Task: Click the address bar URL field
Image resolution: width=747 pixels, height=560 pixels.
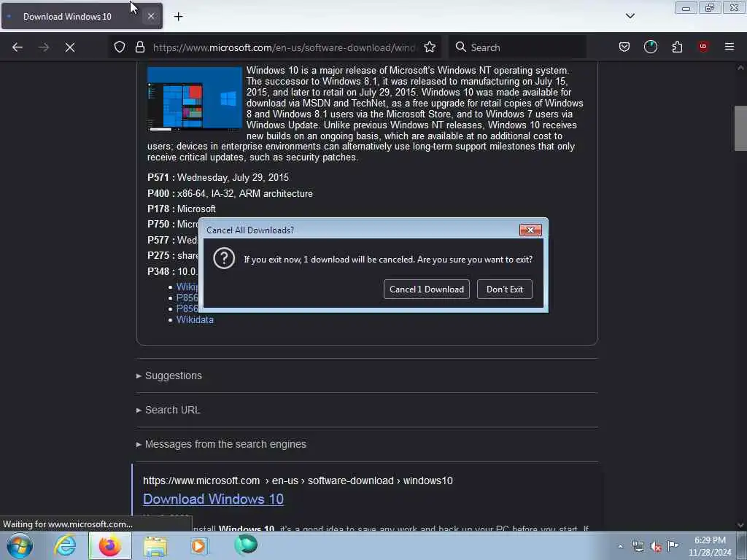Action: 285,47
